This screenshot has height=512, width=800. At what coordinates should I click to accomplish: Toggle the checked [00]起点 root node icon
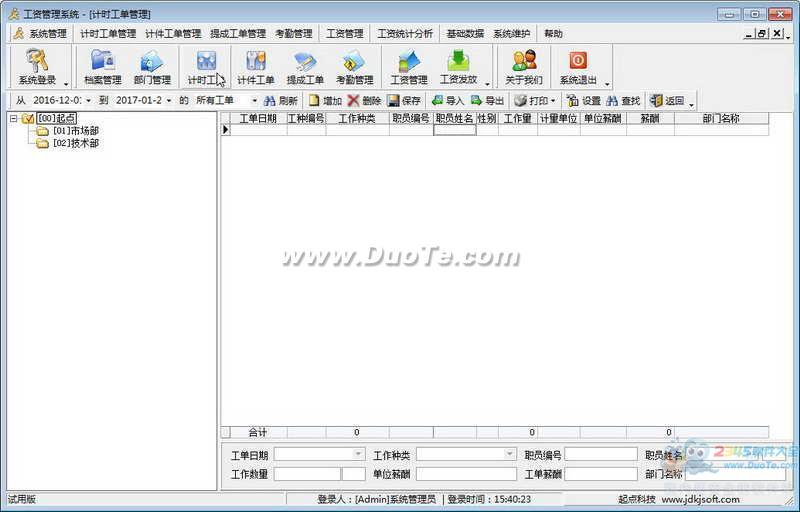pos(28,118)
